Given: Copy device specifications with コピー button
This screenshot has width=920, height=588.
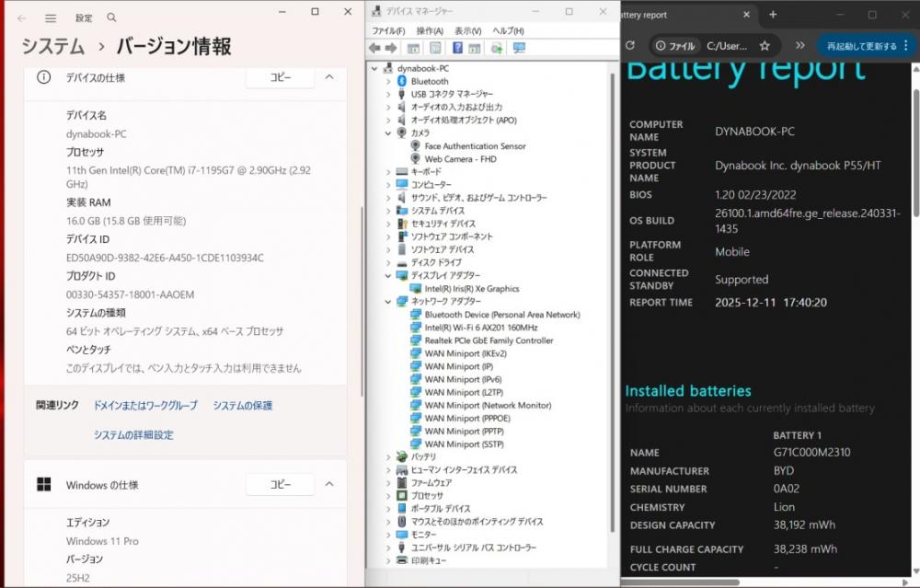Looking at the screenshot, I should click(x=280, y=77).
